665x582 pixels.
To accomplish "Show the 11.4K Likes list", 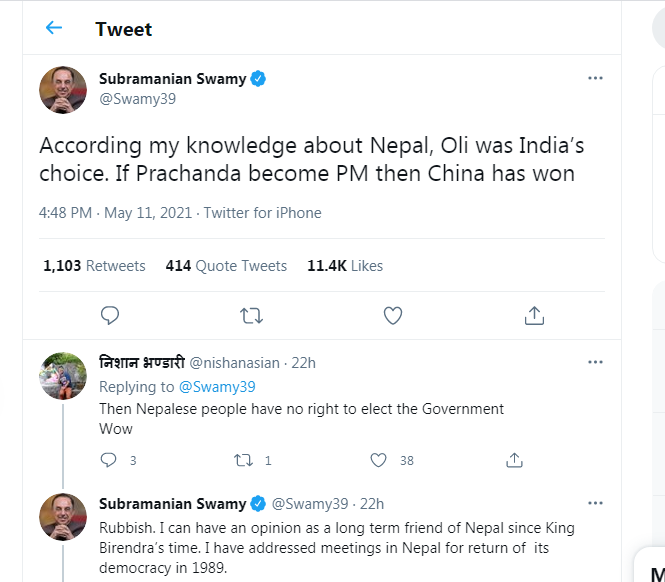I will click(x=345, y=266).
